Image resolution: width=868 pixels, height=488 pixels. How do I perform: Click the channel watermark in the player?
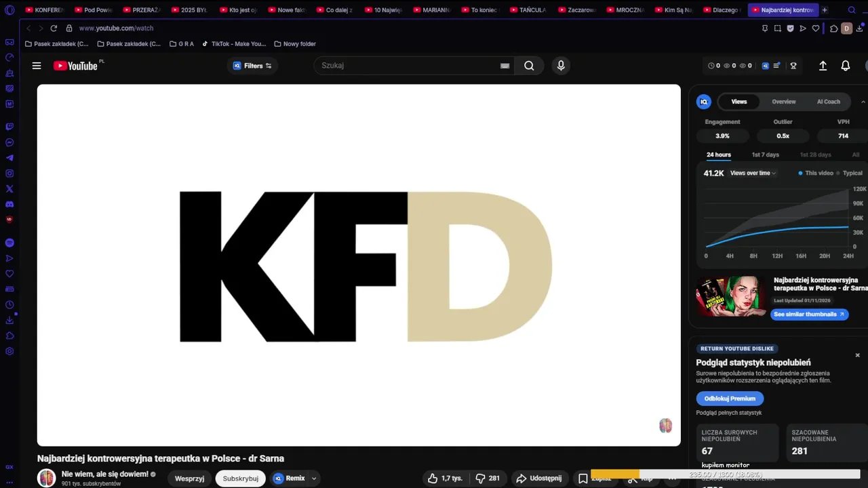pyautogui.click(x=666, y=426)
